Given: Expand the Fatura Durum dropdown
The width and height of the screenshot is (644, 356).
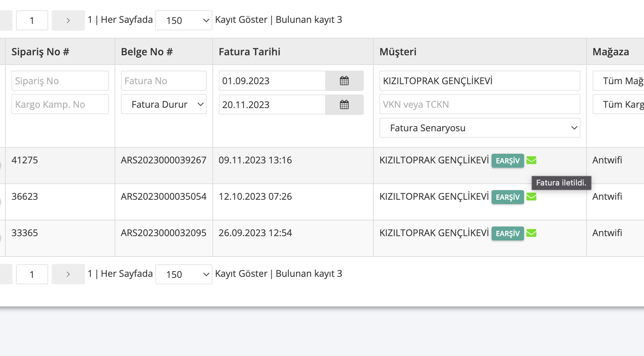Looking at the screenshot, I should coord(163,105).
